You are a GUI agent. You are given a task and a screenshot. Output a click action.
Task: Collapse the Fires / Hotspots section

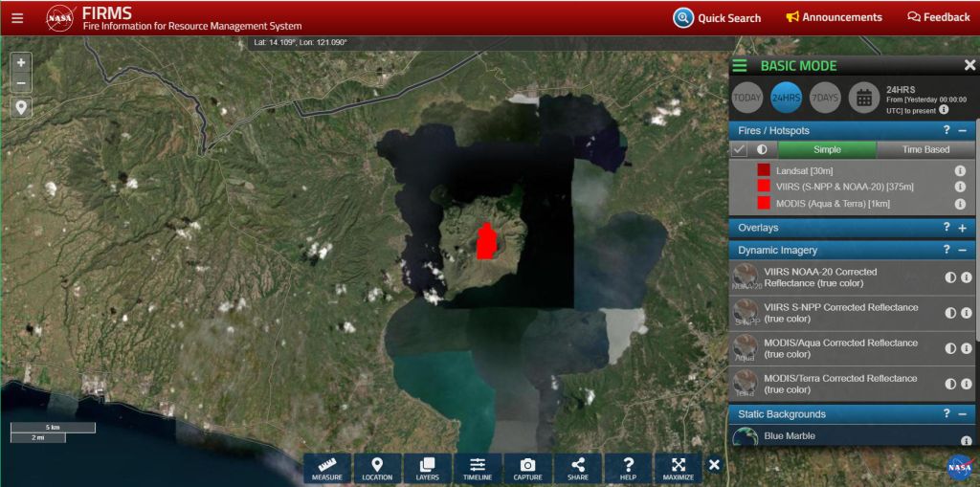(962, 130)
